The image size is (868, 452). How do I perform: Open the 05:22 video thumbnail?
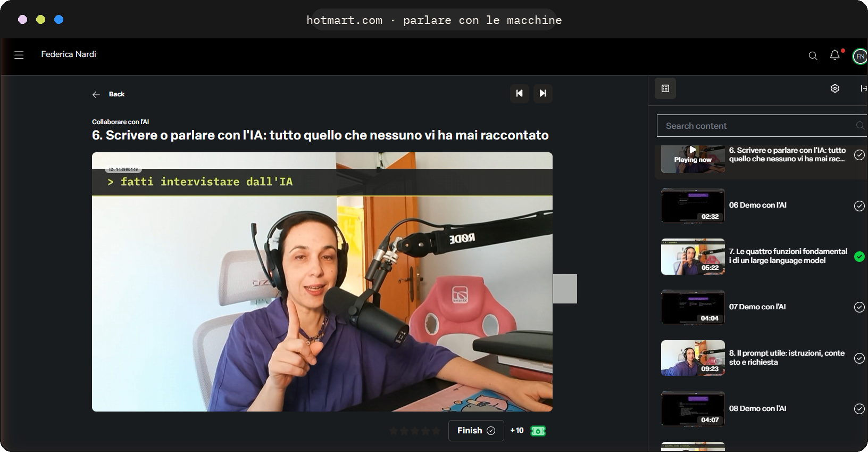693,257
